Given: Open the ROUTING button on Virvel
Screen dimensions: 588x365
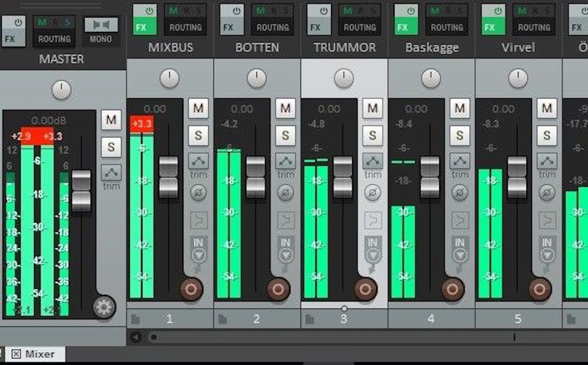Looking at the screenshot, I should click(534, 27).
